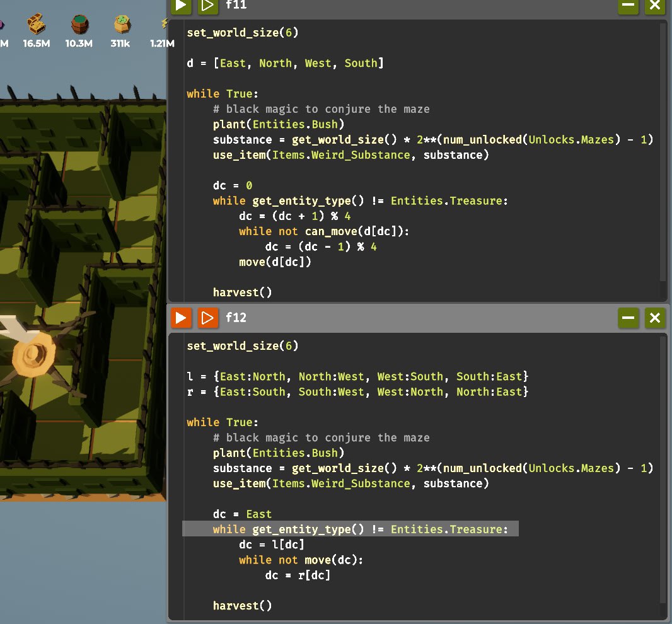Select the f11 window title
Viewport: 672px width, 624px height.
pyautogui.click(x=236, y=6)
